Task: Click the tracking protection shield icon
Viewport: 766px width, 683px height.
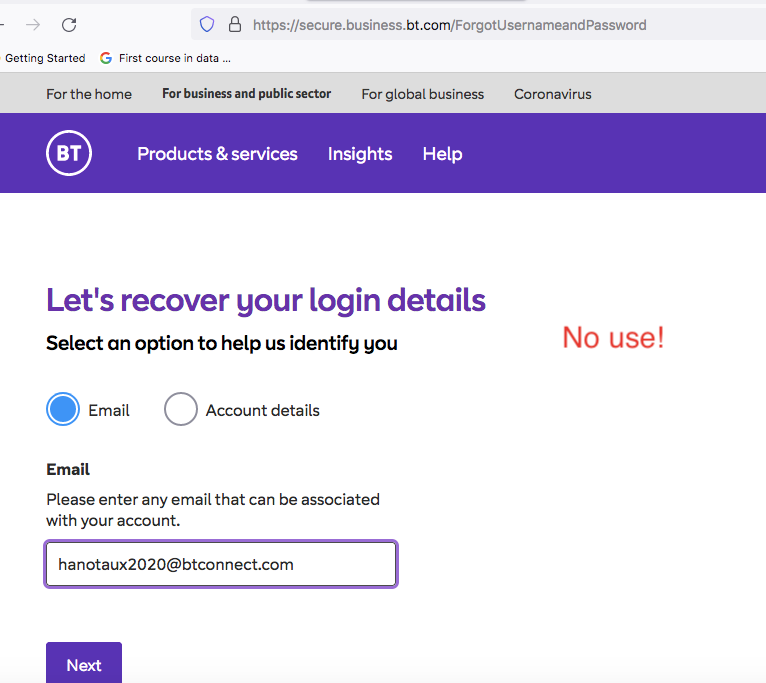Action: click(x=207, y=25)
